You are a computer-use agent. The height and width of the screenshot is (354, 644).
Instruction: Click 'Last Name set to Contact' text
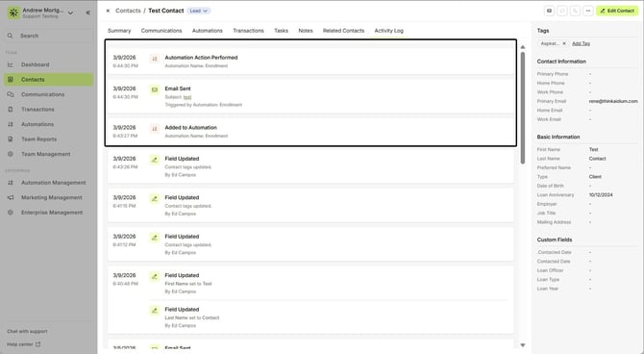192,317
